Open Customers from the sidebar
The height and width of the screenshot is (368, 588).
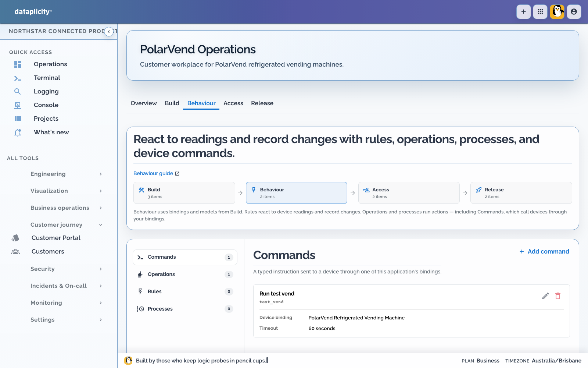coord(48,252)
